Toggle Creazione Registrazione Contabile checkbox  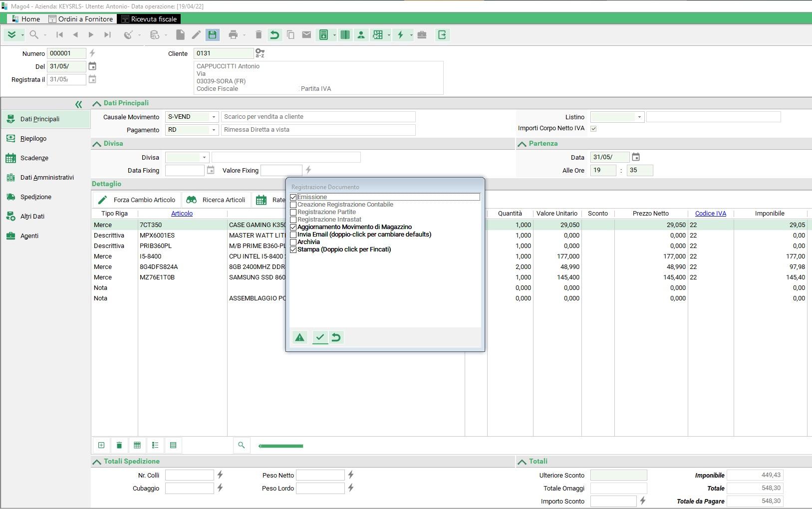point(293,205)
